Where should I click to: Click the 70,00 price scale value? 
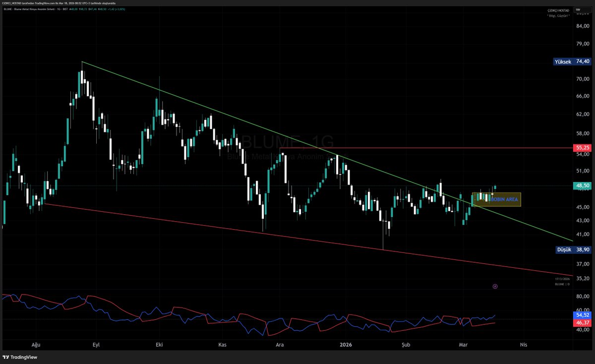[582, 79]
